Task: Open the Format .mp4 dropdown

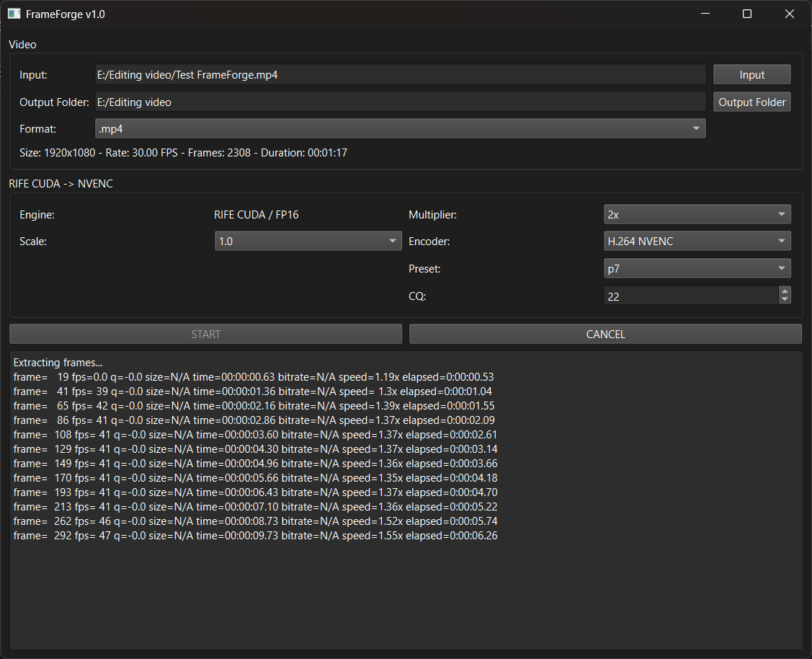Action: point(401,128)
